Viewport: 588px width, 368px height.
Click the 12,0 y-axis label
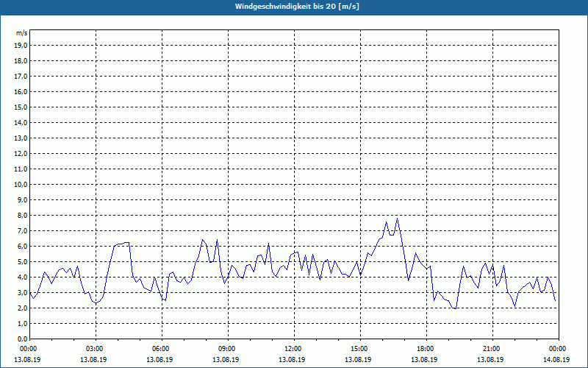[x=21, y=153]
